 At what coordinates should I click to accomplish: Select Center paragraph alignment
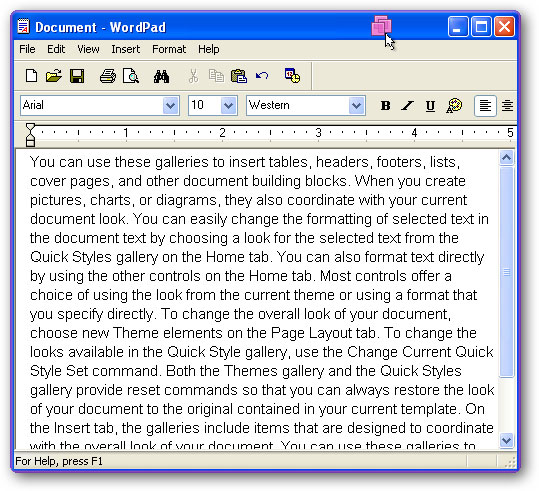pos(507,106)
